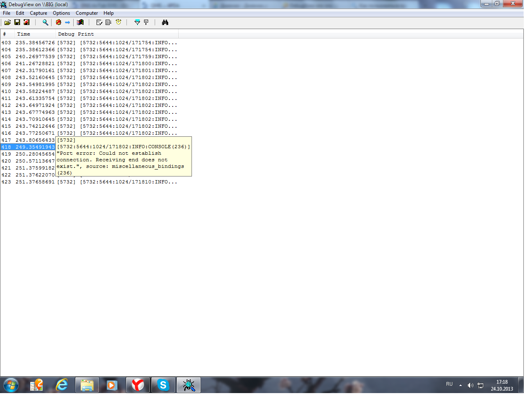The image size is (532, 398).
Task: Select log row 417 with time 243.80656433
Action: coord(28,140)
